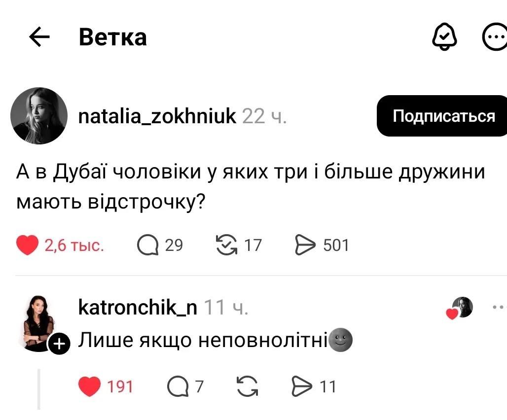Go back using the arrow in the header
This screenshot has height=420, width=507.
coord(39,36)
